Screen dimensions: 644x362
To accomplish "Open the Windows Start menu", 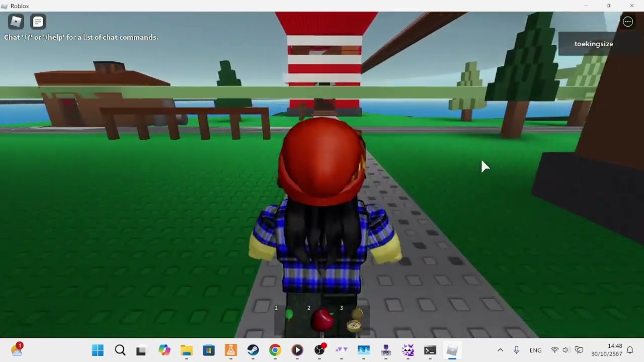I will pyautogui.click(x=98, y=350).
